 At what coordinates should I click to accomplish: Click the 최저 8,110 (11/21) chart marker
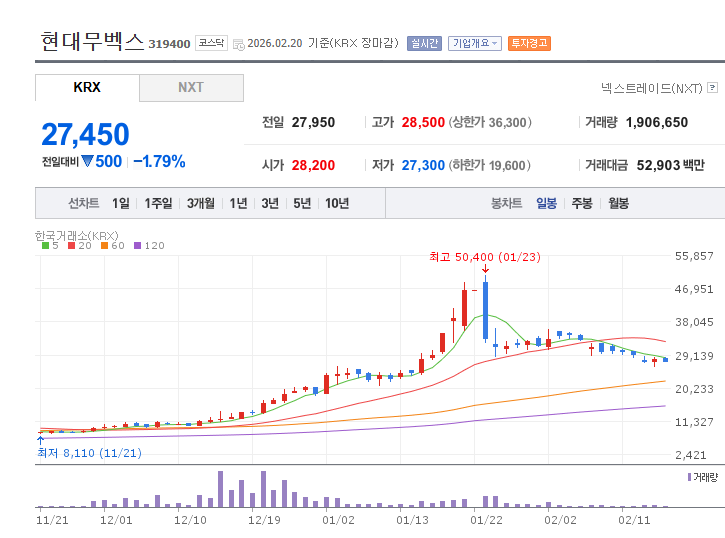[89, 453]
